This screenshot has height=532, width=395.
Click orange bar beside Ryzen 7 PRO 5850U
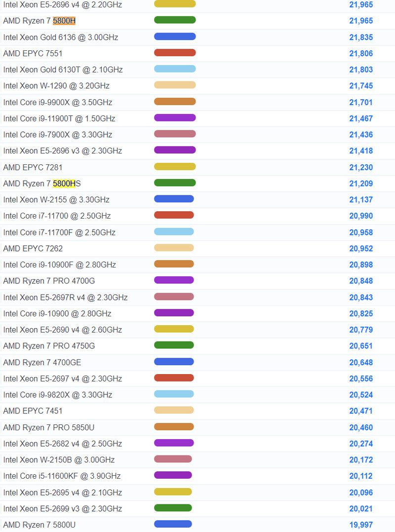click(x=174, y=426)
